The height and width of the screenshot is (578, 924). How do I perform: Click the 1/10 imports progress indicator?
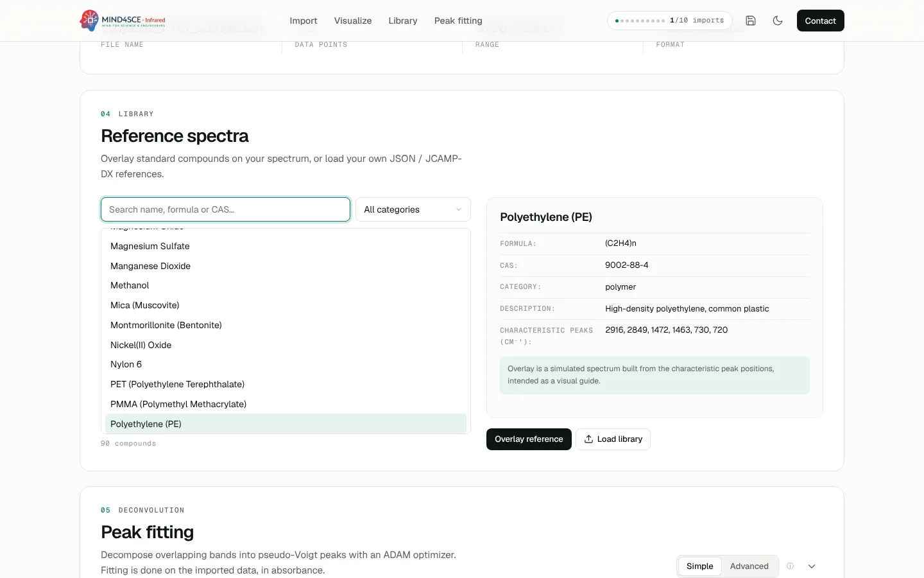tap(669, 21)
